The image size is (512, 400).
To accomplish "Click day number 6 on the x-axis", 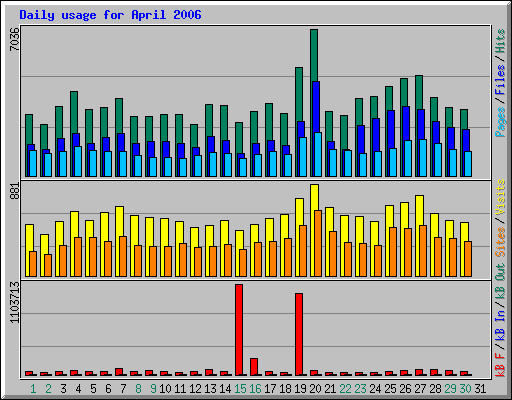I will 108,389.
